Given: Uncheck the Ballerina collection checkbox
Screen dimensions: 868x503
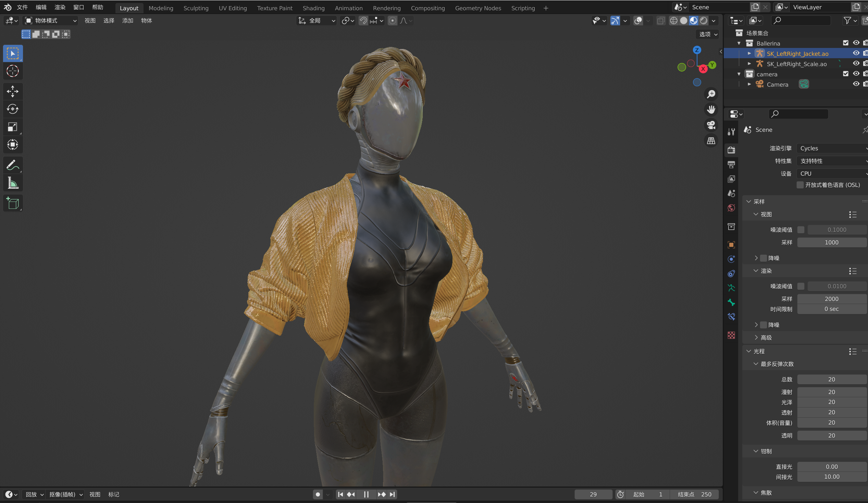Looking at the screenshot, I should [845, 43].
